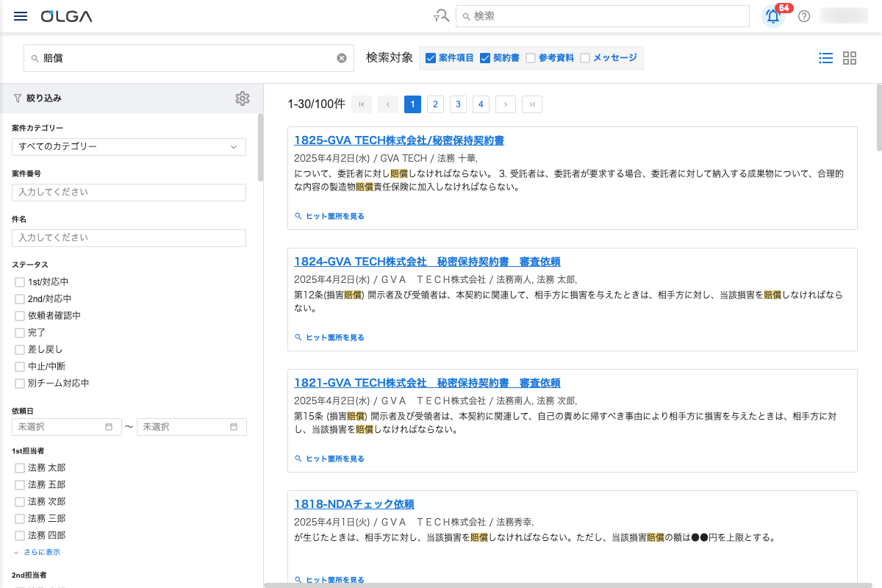The height and width of the screenshot is (588, 882).
Task: Expand さらに表示 under 1st担当者
Action: [37, 552]
